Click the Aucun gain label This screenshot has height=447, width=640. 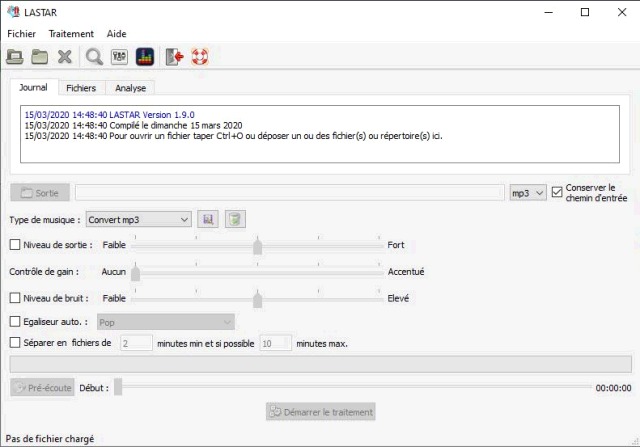pyautogui.click(x=113, y=271)
